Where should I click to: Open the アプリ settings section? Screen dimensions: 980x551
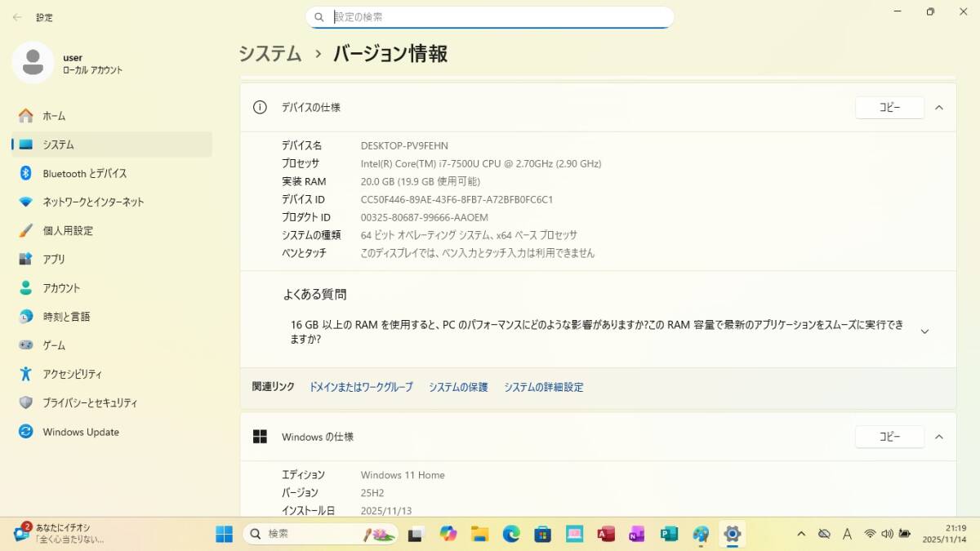(x=54, y=260)
